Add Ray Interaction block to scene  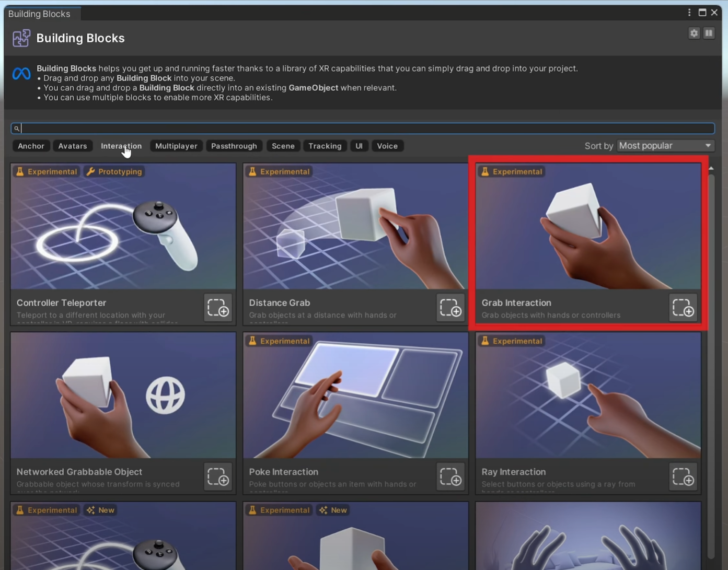point(683,477)
